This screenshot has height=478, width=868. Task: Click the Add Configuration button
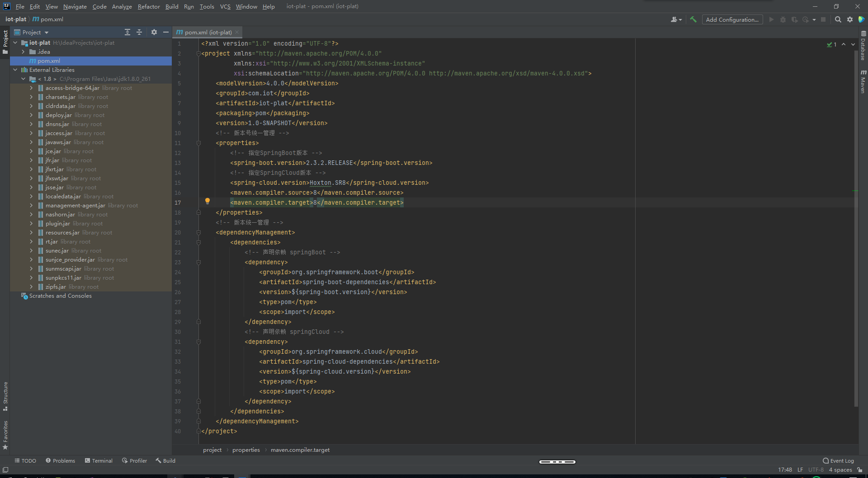pos(732,19)
